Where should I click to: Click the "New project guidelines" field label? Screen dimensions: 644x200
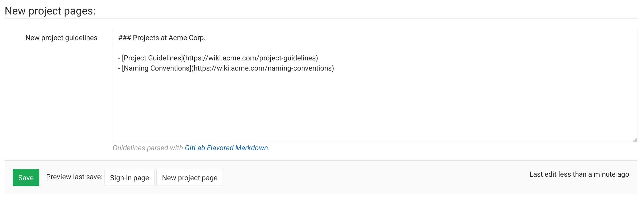coord(61,38)
